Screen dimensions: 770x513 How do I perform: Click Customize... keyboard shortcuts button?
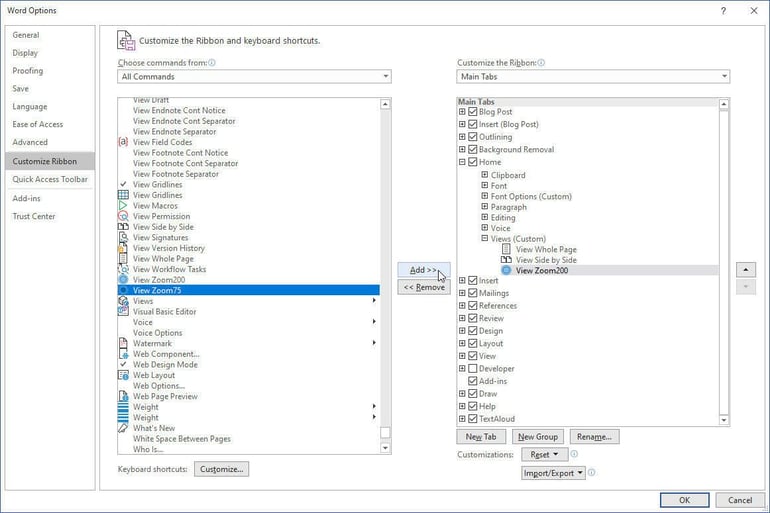click(221, 469)
